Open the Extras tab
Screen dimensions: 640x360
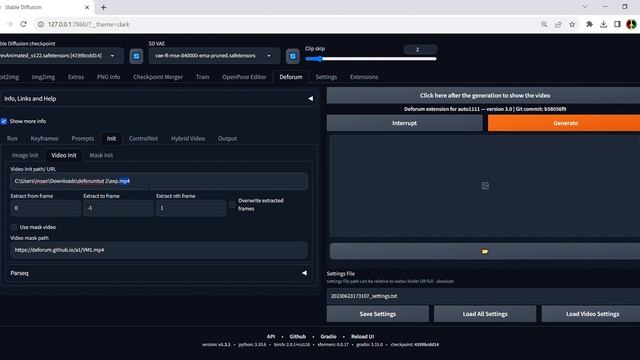(x=76, y=77)
